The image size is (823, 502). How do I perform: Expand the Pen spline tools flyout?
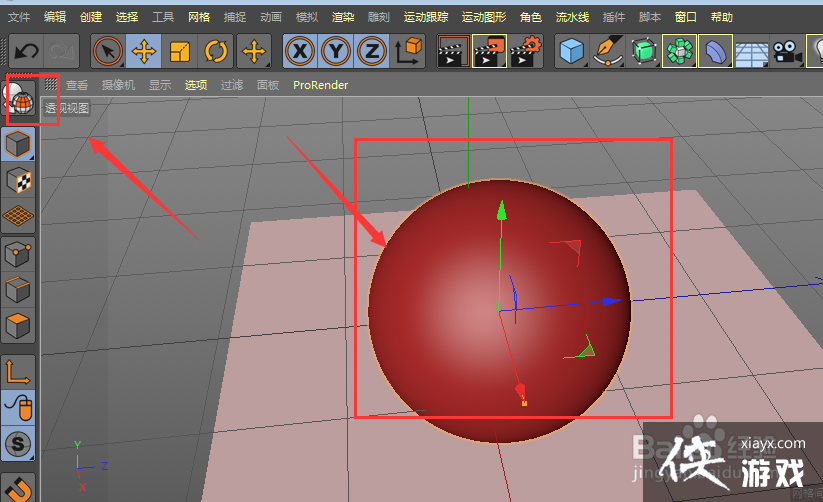point(607,51)
